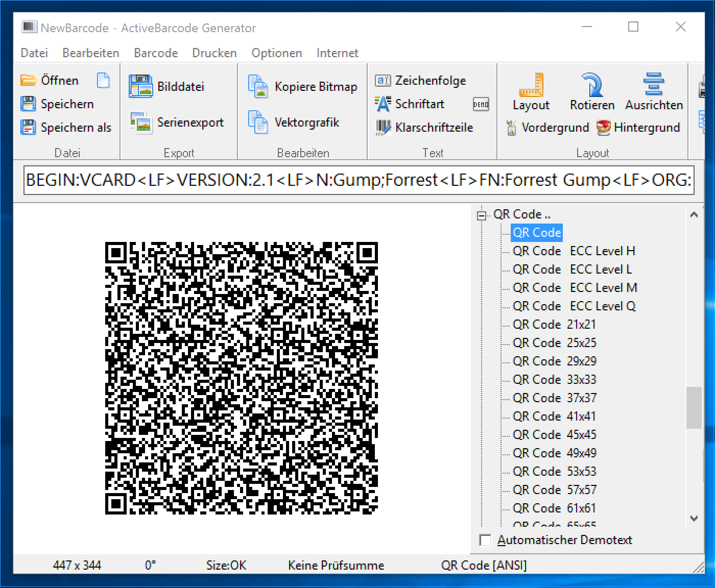Collapse the QR Code tree branch
This screenshot has height=588, width=715.
coord(481,215)
